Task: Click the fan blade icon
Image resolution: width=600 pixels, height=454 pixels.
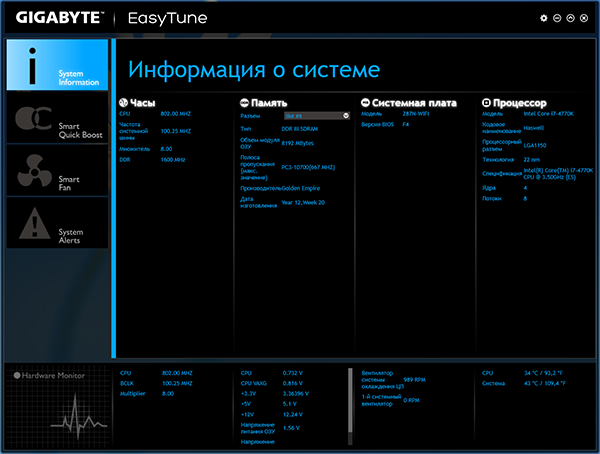Action: tap(35, 171)
